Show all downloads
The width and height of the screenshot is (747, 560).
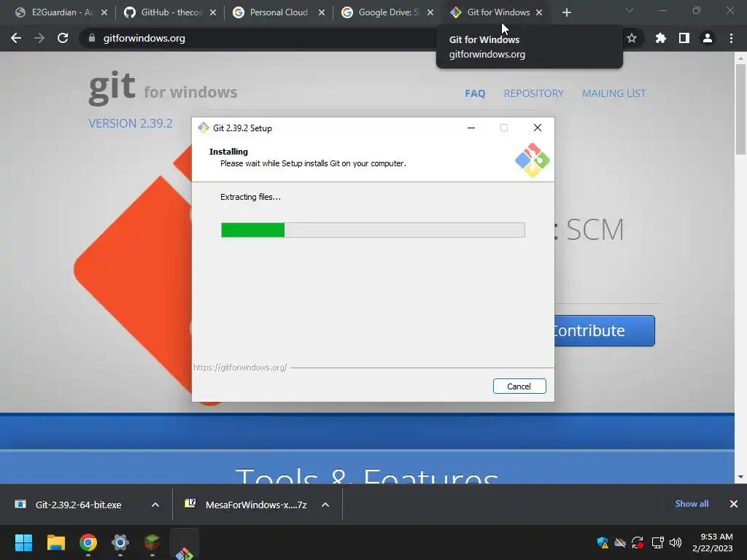click(x=692, y=504)
